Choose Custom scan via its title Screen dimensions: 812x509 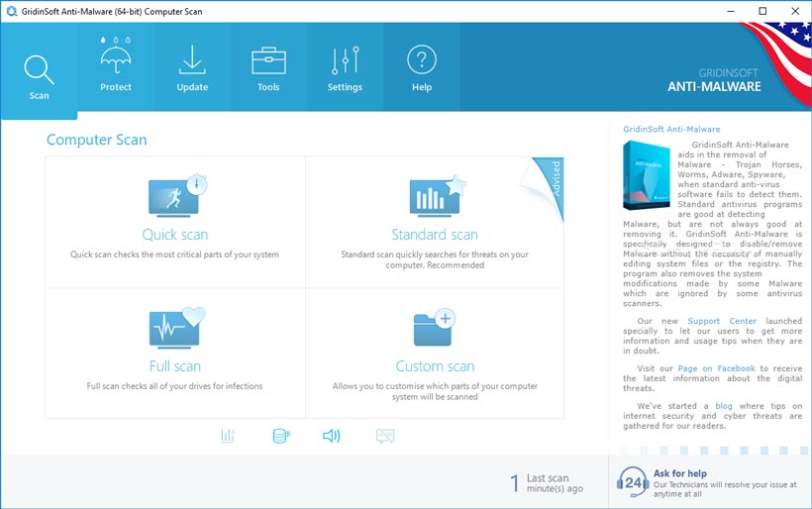(x=435, y=366)
